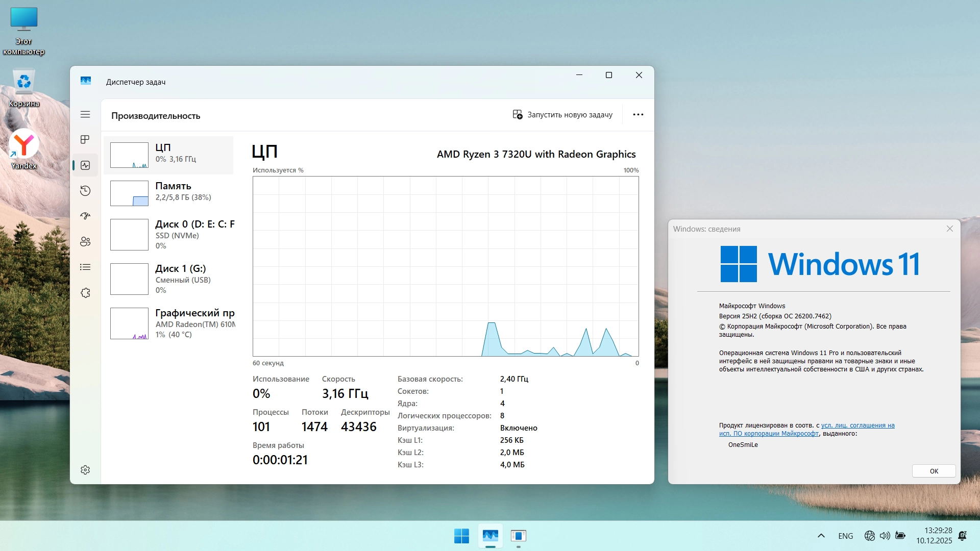Open the three-dots more options menu
Screen dimensions: 980x551
click(638, 115)
